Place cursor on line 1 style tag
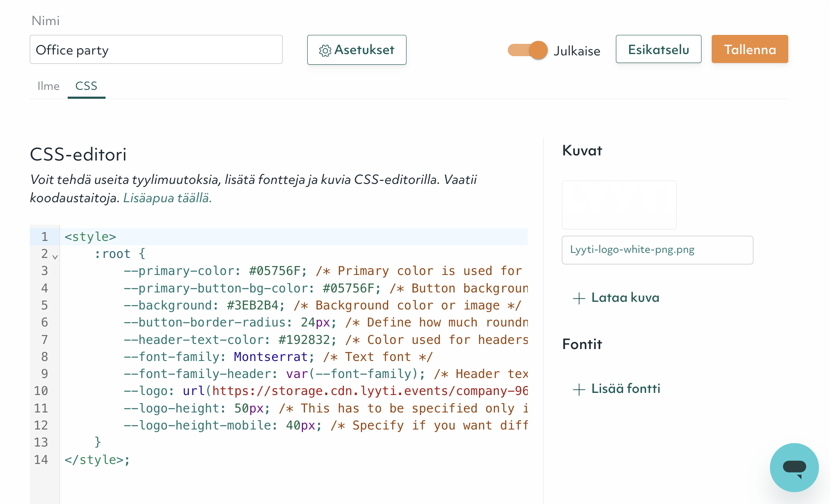The height and width of the screenshot is (504, 830). coord(90,237)
